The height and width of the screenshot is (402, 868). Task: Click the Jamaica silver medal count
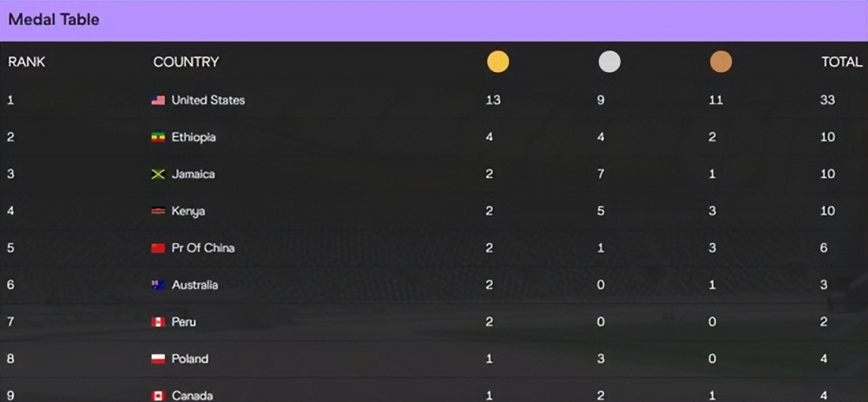(601, 175)
